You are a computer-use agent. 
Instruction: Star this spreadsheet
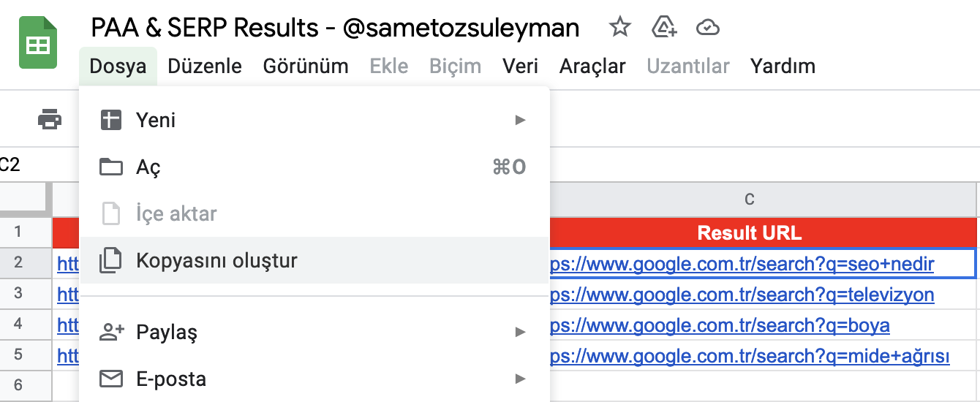(620, 28)
